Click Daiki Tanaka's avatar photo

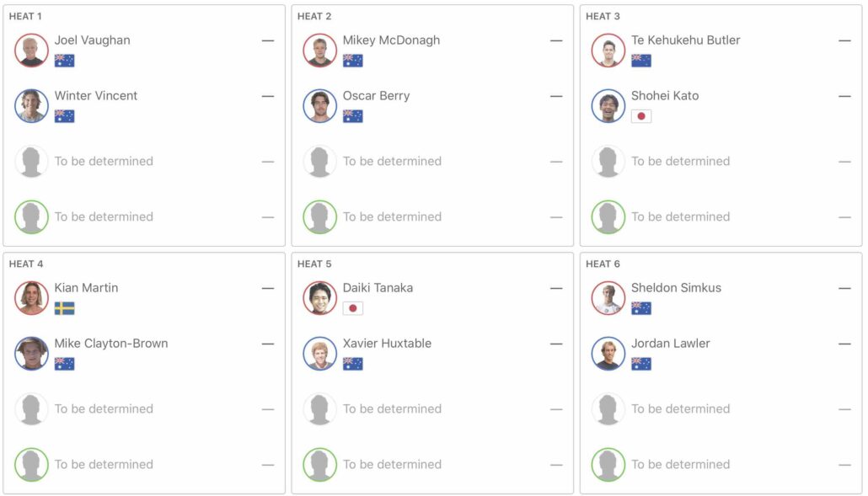319,298
